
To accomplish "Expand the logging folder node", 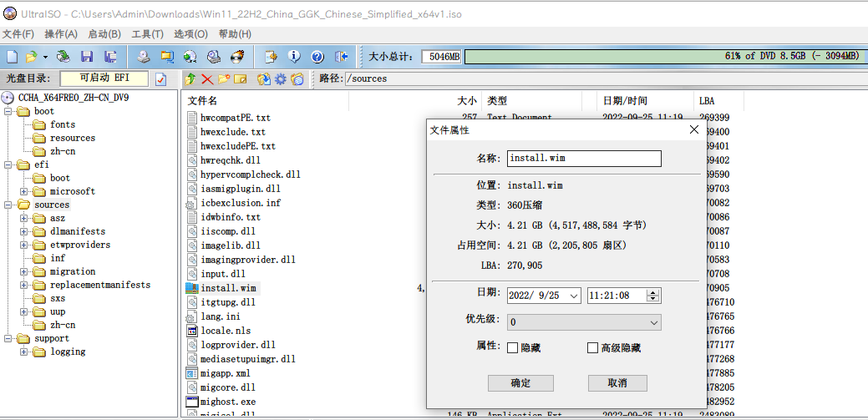I will [x=23, y=352].
